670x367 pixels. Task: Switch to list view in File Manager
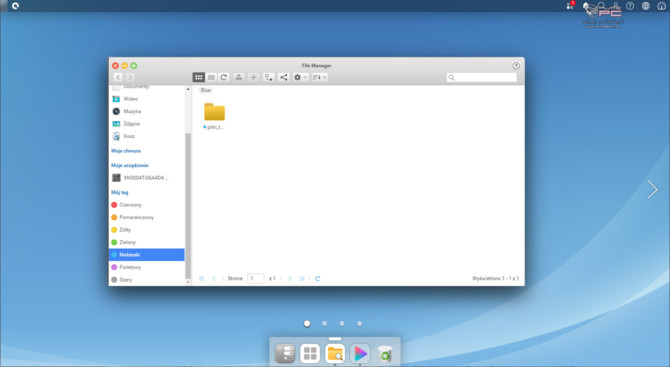(x=211, y=77)
